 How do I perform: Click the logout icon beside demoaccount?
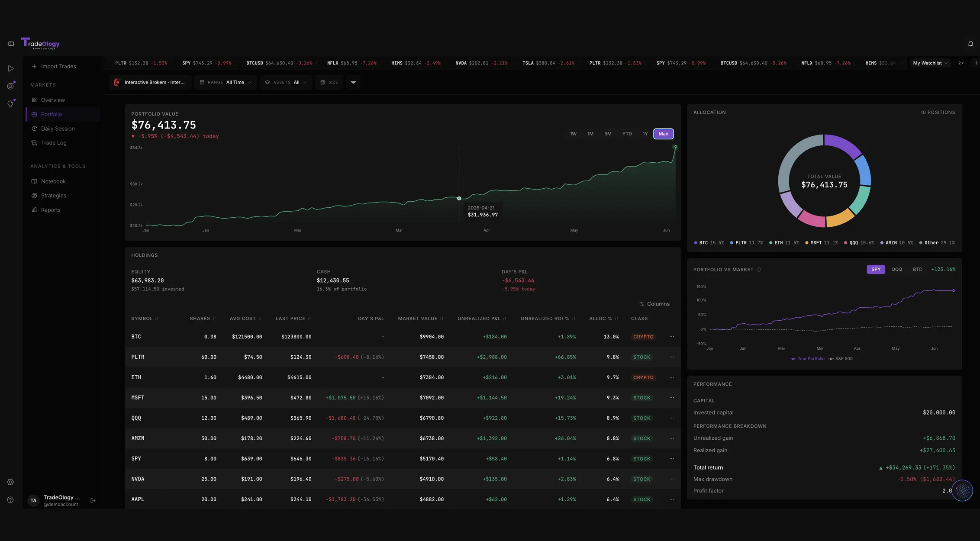coord(93,500)
